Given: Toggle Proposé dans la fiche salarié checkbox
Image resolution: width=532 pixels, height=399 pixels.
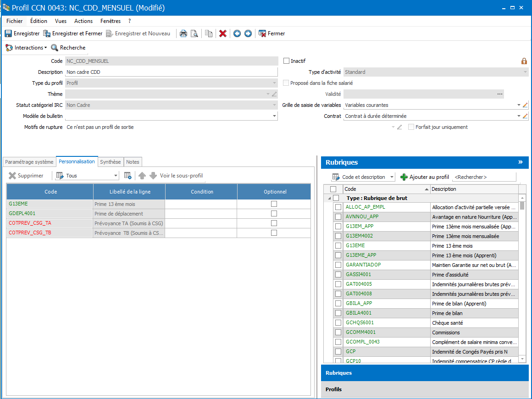Looking at the screenshot, I should click(286, 83).
